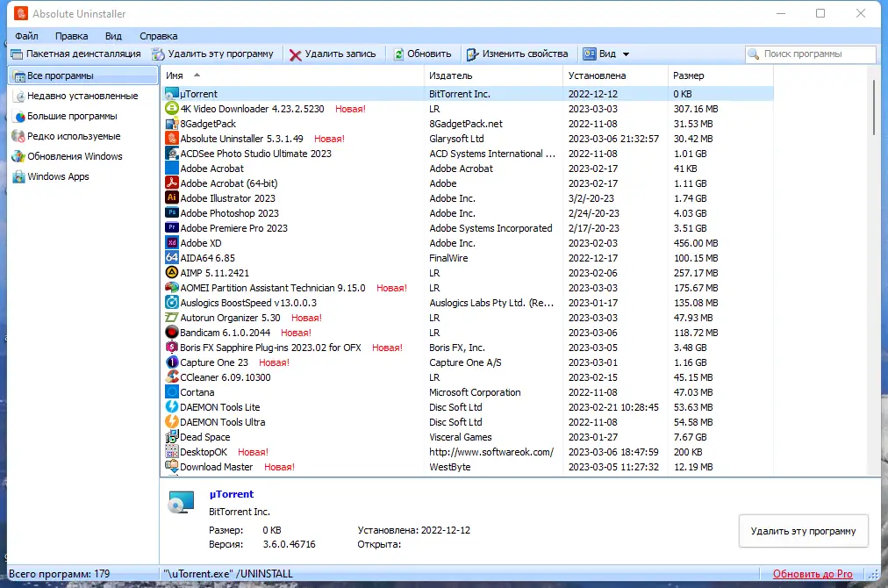Click the Adobe Photoshop 2023 icon

[x=172, y=213]
